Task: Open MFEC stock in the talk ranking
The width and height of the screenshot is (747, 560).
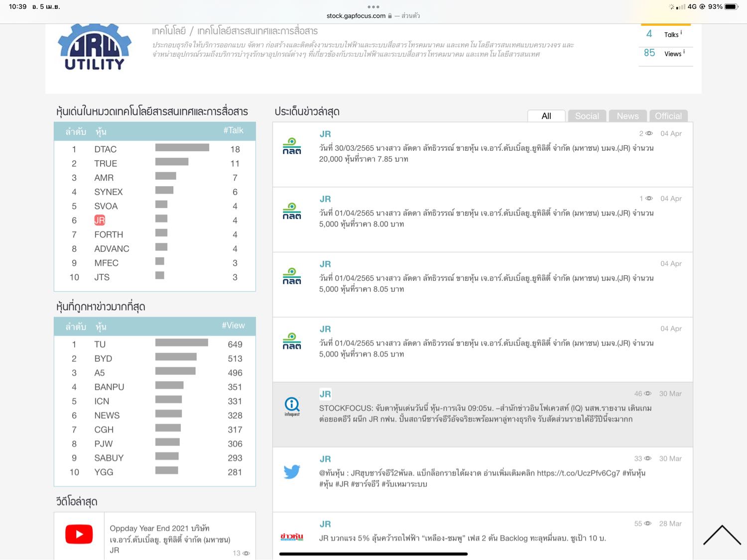Action: coord(106,263)
